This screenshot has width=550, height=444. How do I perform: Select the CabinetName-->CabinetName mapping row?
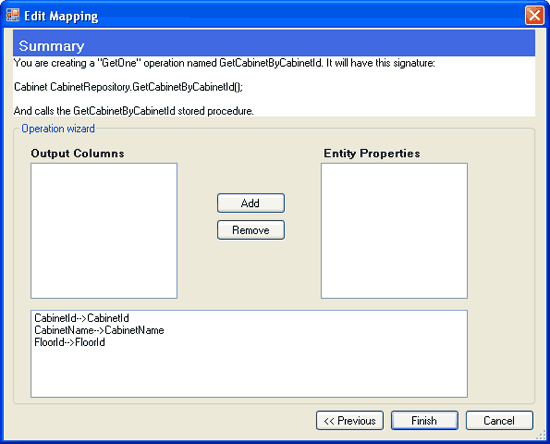click(99, 330)
